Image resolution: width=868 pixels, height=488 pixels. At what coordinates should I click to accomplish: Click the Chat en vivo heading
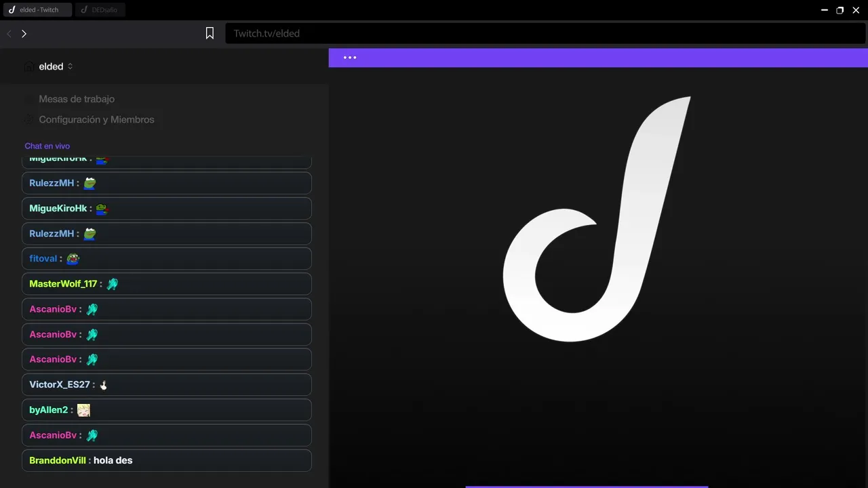point(47,146)
